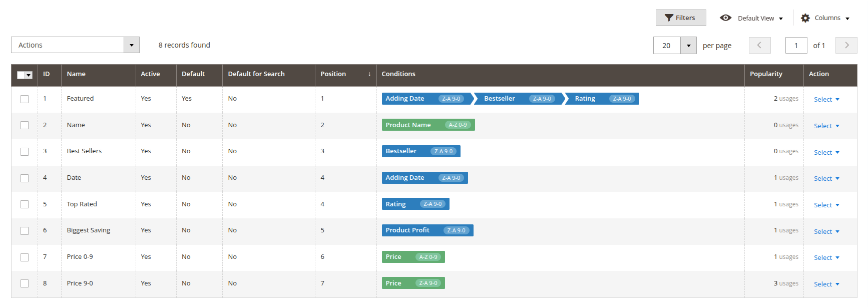Select checkbox for Price 9-0 row

pyautogui.click(x=25, y=283)
